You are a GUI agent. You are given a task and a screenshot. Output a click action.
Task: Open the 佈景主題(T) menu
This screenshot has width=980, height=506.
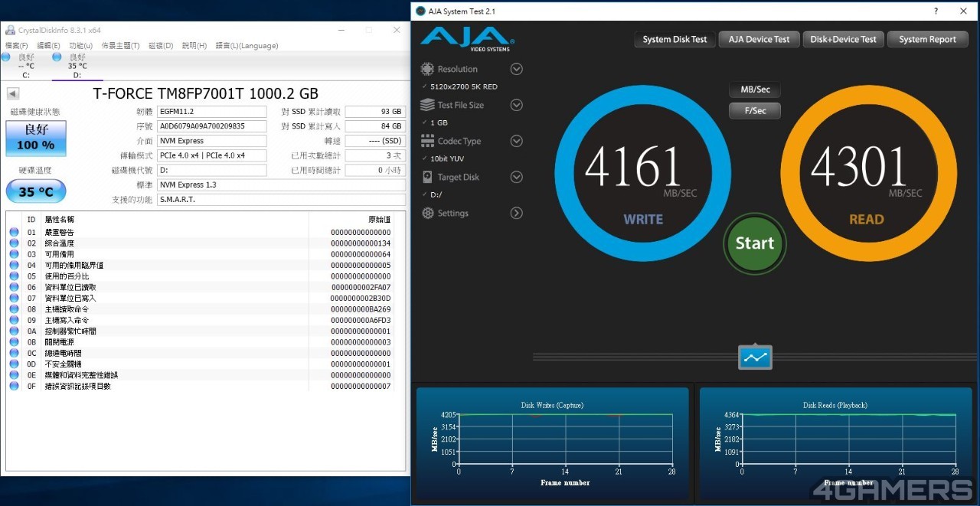tap(120, 46)
